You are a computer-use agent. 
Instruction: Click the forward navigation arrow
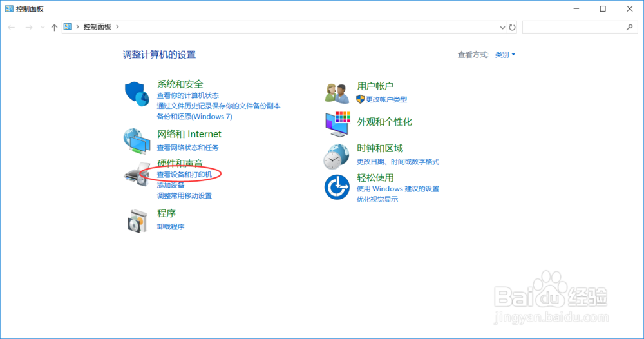pyautogui.click(x=29, y=27)
